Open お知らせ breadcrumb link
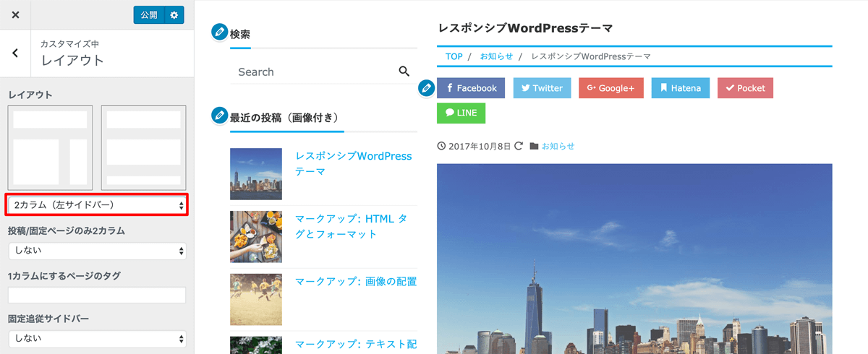Screen dimensions: 868x354 [496, 56]
